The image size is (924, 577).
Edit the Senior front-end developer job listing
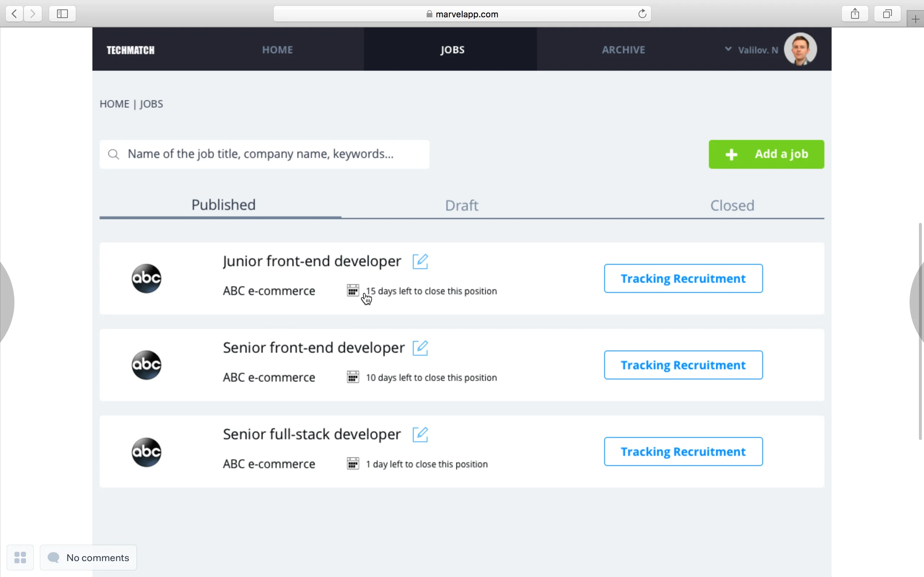pyautogui.click(x=420, y=348)
